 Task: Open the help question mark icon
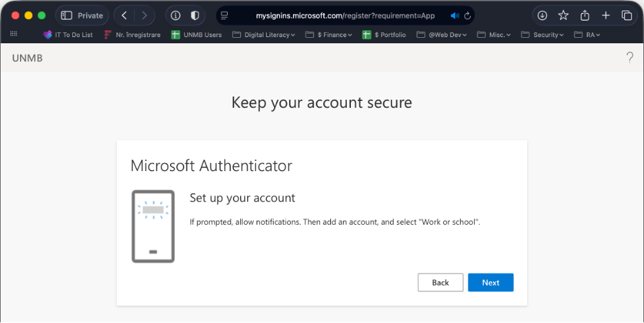point(629,58)
